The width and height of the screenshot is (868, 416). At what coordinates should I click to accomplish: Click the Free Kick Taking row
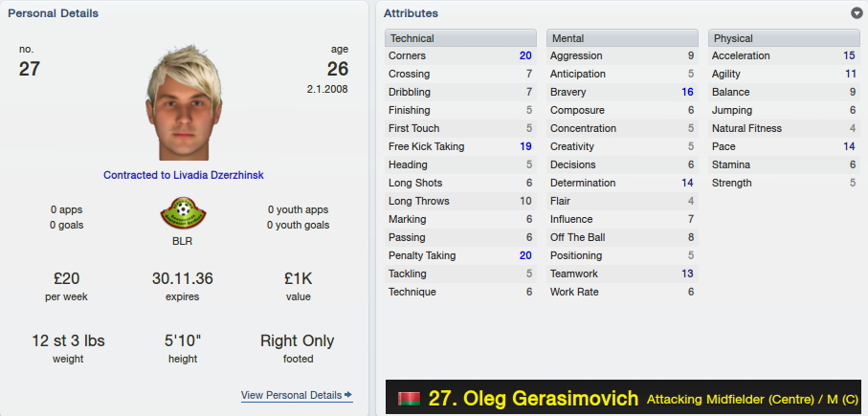(460, 146)
